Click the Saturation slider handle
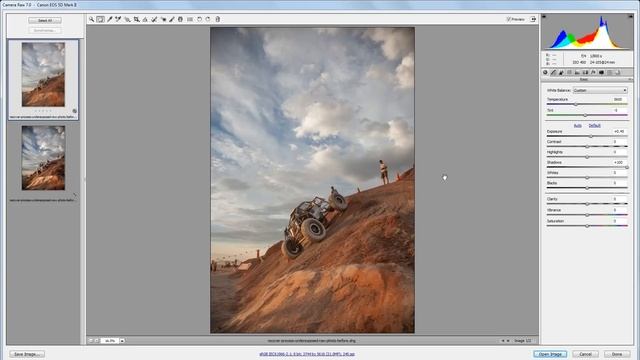The image size is (640, 360). pos(587,226)
